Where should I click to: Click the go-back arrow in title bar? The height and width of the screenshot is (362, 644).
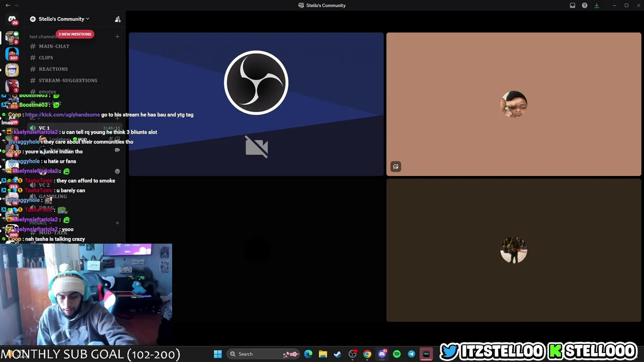click(8, 6)
